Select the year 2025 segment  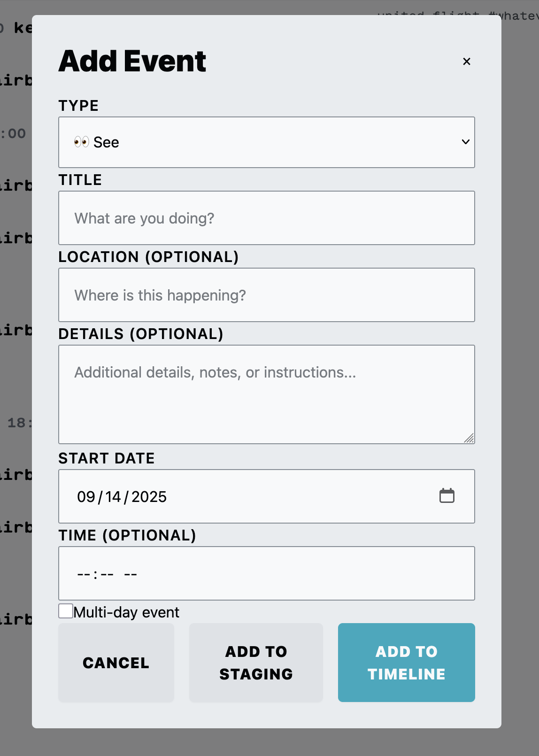tap(149, 497)
